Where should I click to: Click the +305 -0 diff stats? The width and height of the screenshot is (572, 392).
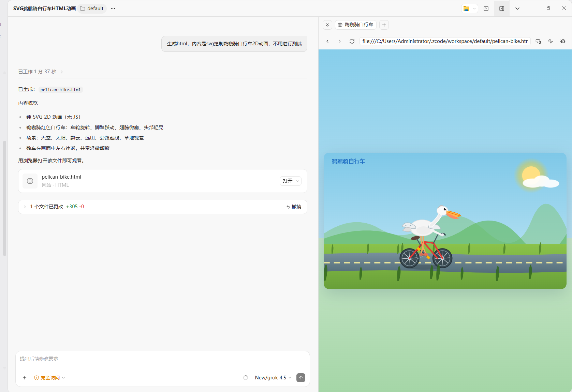75,207
